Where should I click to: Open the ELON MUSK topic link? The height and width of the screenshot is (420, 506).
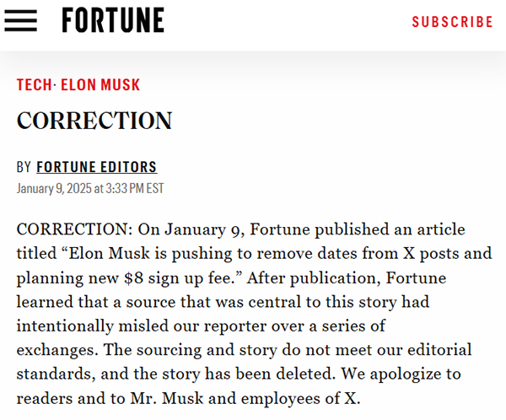click(100, 85)
